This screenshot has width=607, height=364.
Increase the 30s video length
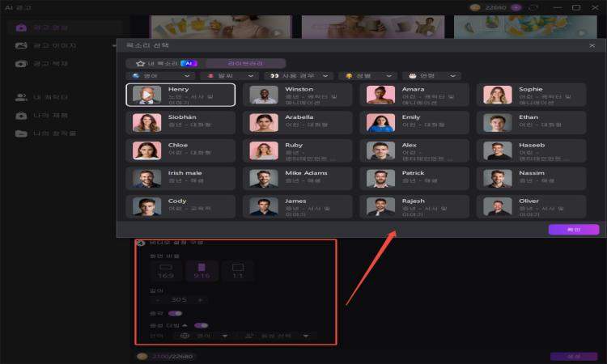point(200,300)
